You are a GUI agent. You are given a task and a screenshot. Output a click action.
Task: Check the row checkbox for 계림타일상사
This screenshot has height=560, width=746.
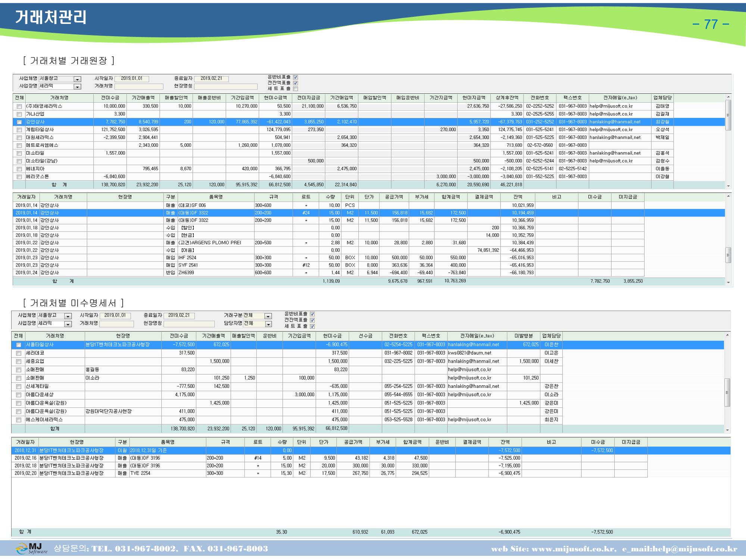(19, 130)
